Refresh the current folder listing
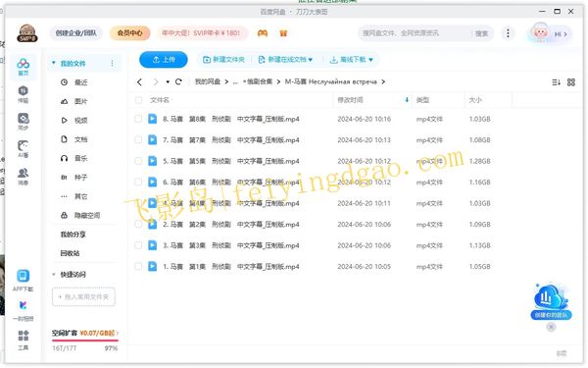Image resolution: width=588 pixels, height=368 pixels. [x=178, y=81]
